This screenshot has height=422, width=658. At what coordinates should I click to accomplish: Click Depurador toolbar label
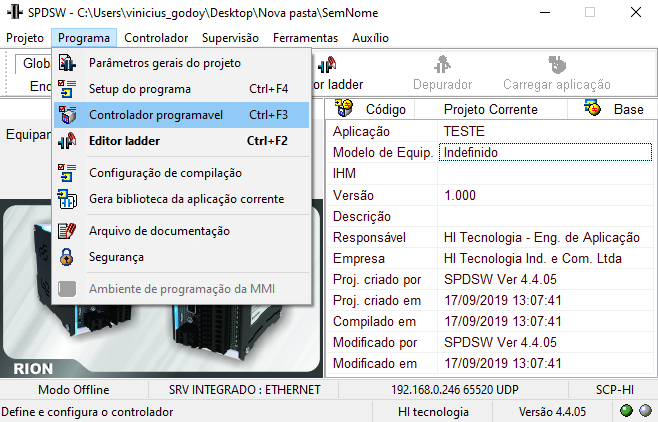point(443,85)
